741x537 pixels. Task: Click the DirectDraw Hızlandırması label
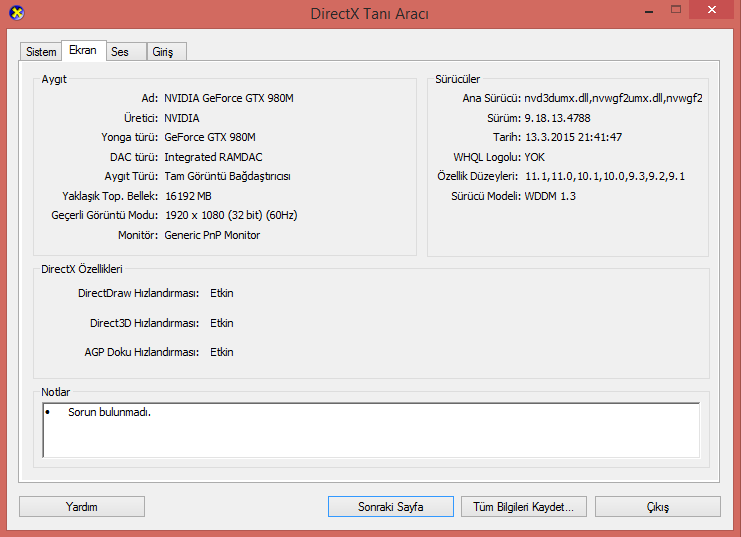138,294
